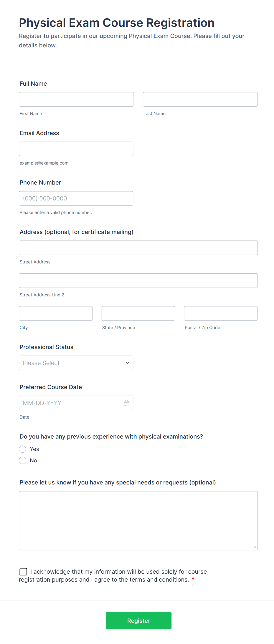The height and width of the screenshot is (644, 274).
Task: Check the terms acknowledgement checkbox
Action: click(x=23, y=572)
